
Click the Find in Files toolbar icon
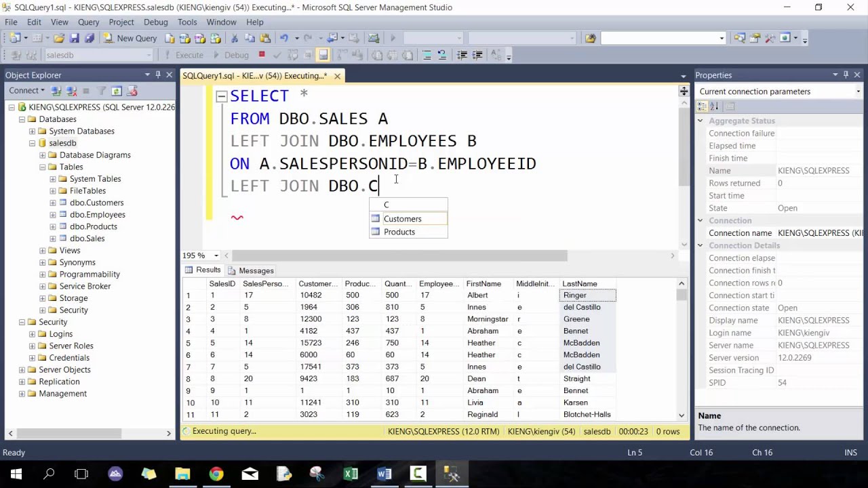[x=590, y=39]
